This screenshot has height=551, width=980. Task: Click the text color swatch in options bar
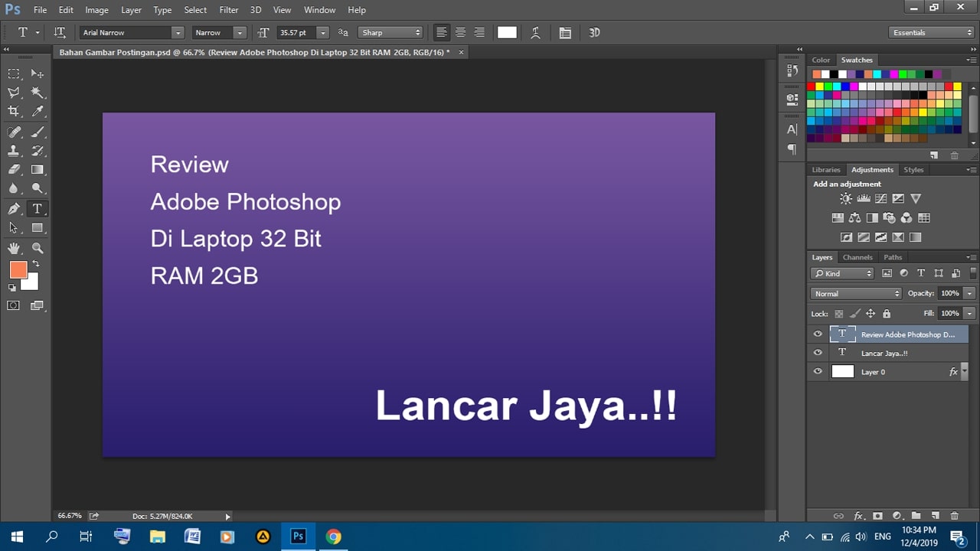[x=507, y=32]
